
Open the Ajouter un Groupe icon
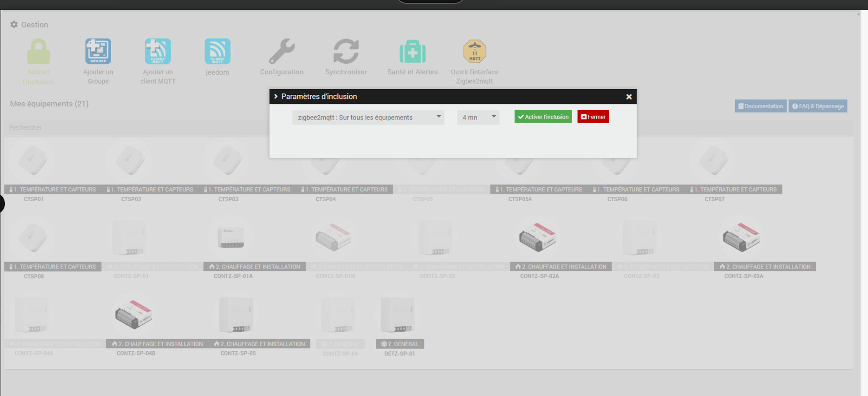[x=98, y=51]
